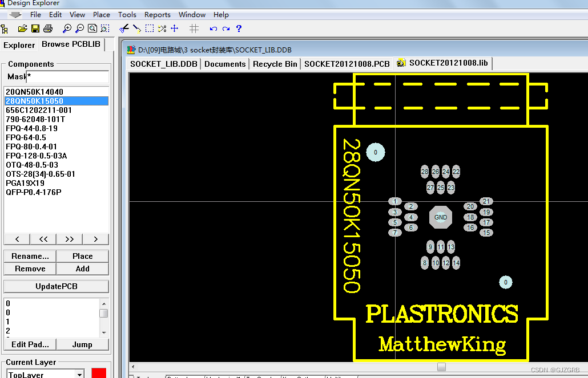The width and height of the screenshot is (588, 378).
Task: Switch to the Explorer panel tab
Action: tap(19, 45)
